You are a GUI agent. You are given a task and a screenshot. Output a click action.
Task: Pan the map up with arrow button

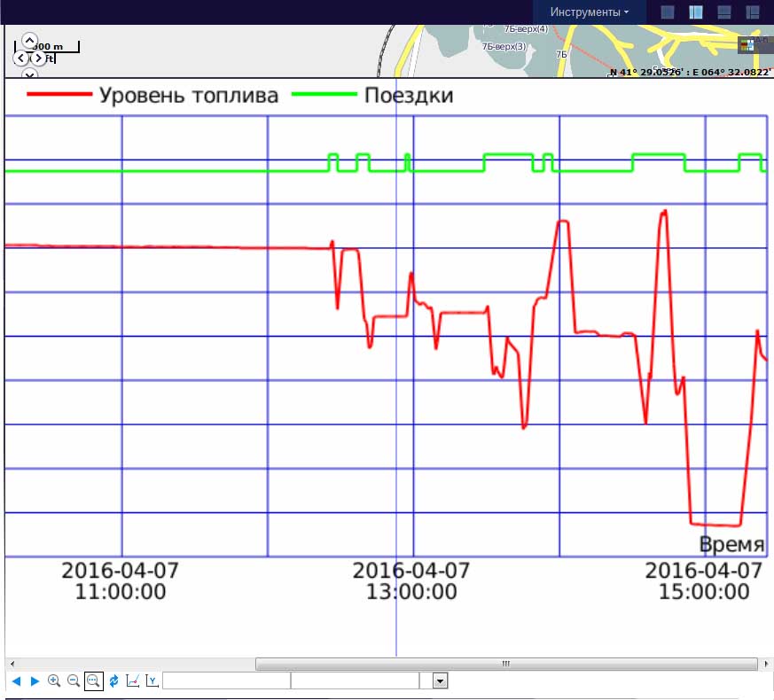29,42
